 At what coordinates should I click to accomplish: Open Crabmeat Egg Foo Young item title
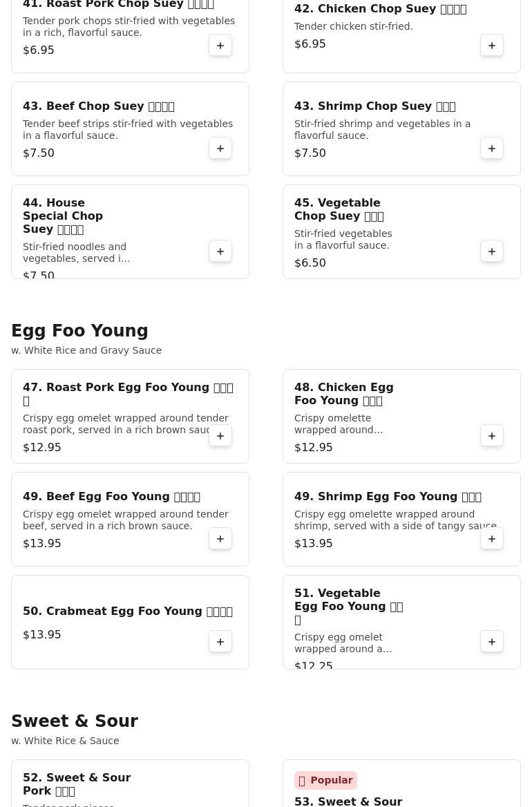click(127, 611)
